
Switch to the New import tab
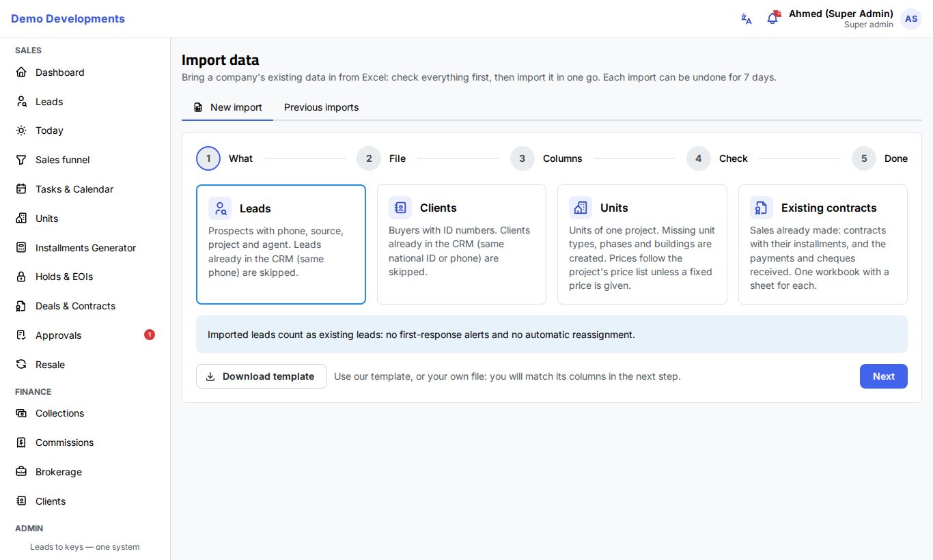coord(227,107)
